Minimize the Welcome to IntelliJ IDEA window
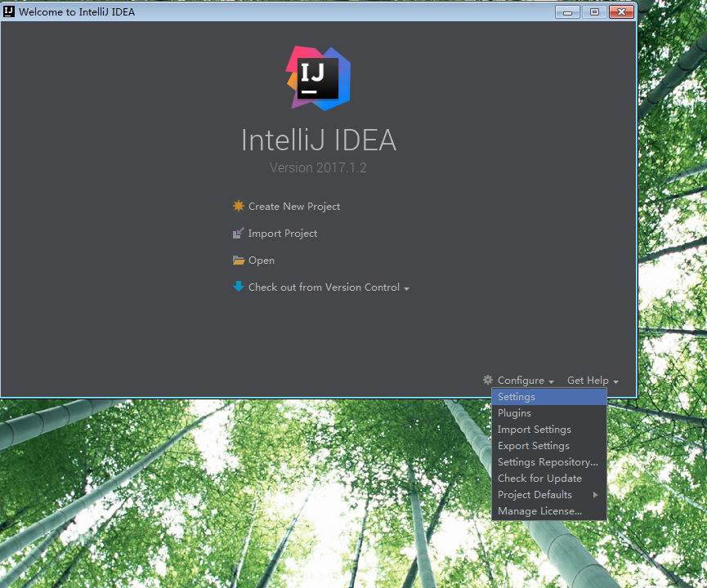 pos(567,12)
